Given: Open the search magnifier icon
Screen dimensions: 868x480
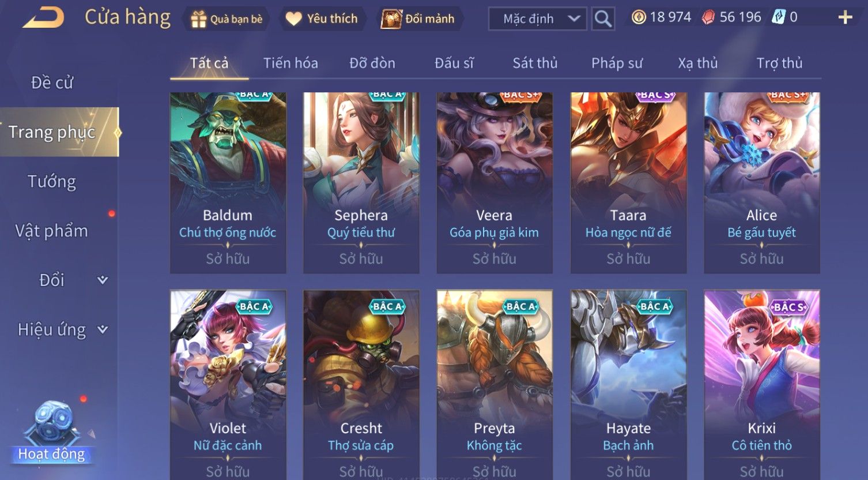Looking at the screenshot, I should click(x=603, y=18).
